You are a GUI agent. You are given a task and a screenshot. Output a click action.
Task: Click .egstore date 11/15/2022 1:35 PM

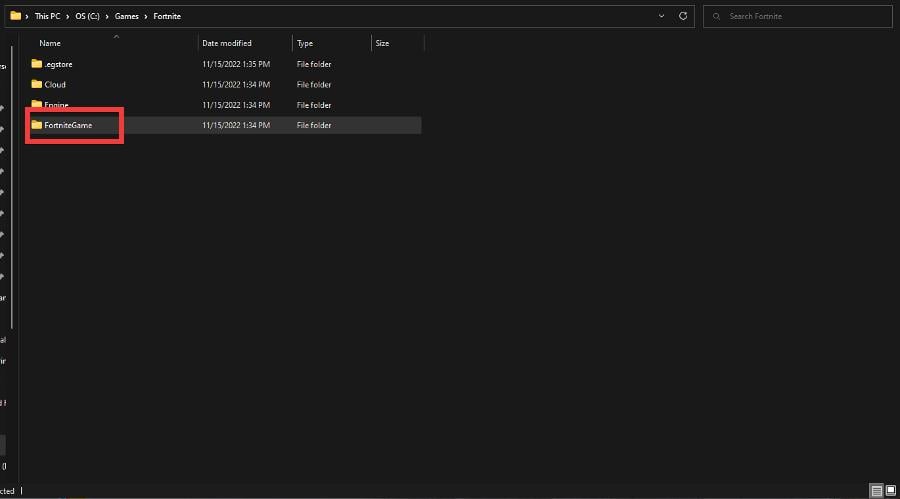click(x=236, y=64)
